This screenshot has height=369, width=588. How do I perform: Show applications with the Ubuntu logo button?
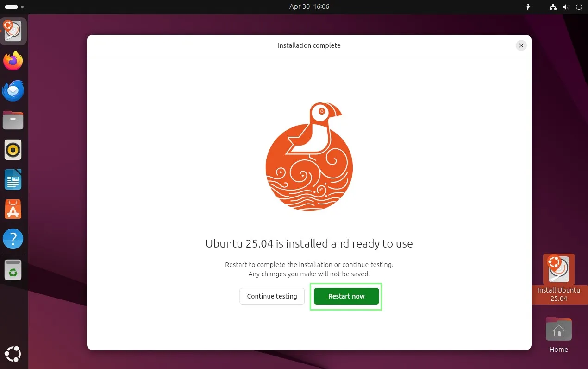[13, 354]
